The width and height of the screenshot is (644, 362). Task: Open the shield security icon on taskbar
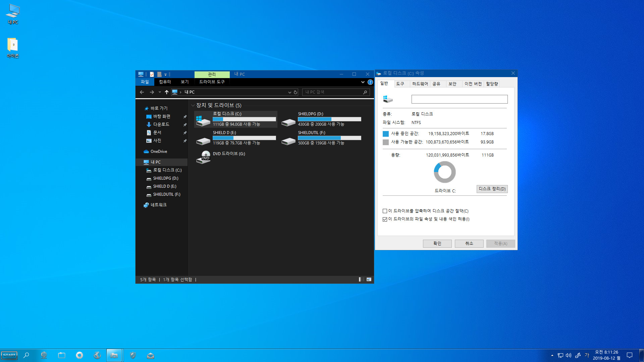133,355
